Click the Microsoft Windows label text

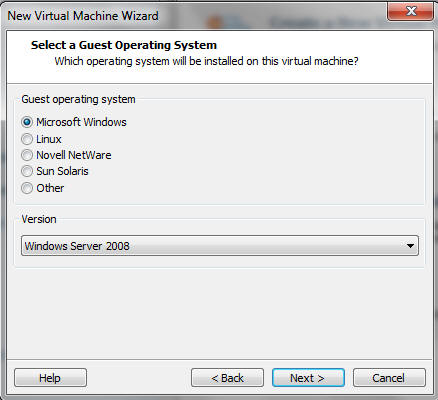81,122
